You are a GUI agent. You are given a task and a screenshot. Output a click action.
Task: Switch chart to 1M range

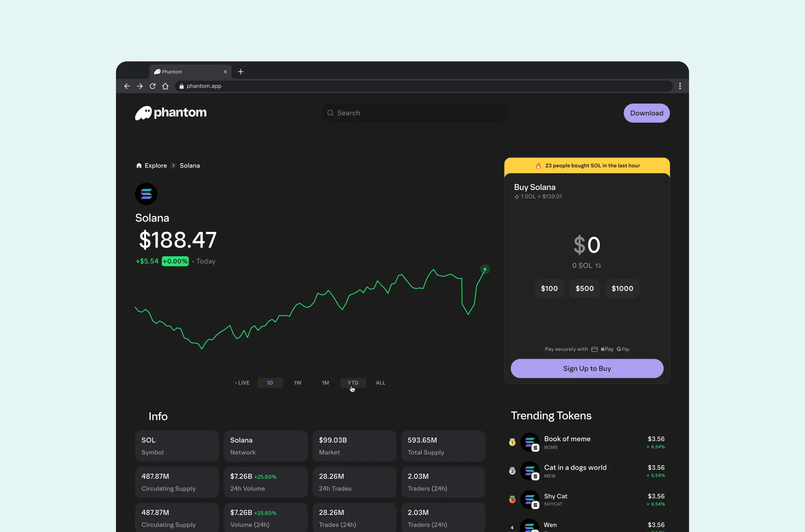point(325,383)
